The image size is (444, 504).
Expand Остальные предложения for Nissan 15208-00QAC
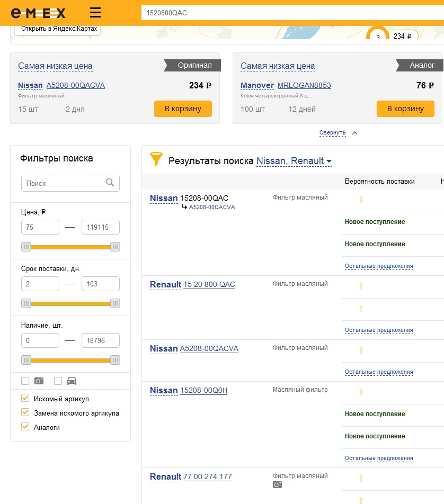tap(379, 266)
